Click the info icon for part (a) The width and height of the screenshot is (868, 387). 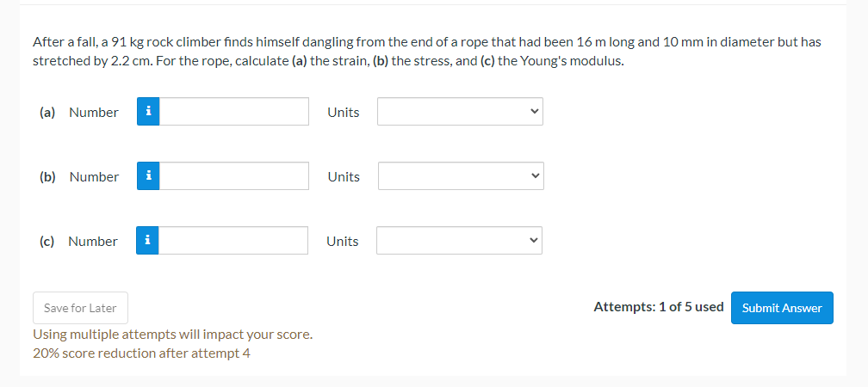pos(148,112)
